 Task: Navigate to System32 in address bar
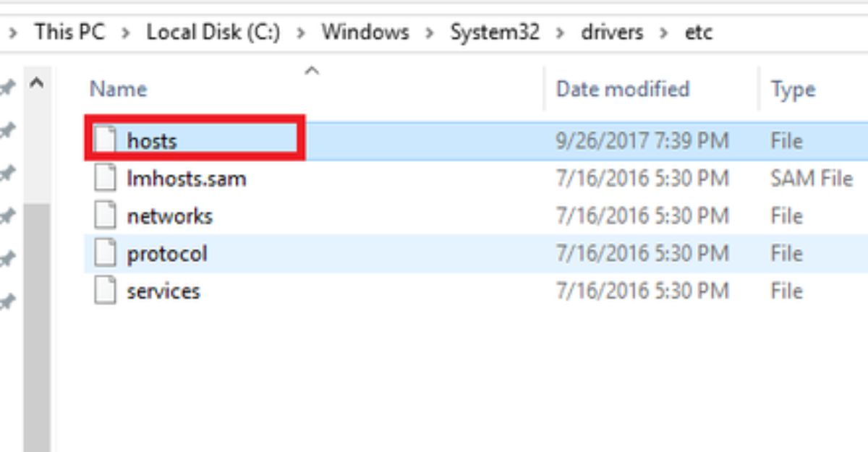tap(495, 33)
